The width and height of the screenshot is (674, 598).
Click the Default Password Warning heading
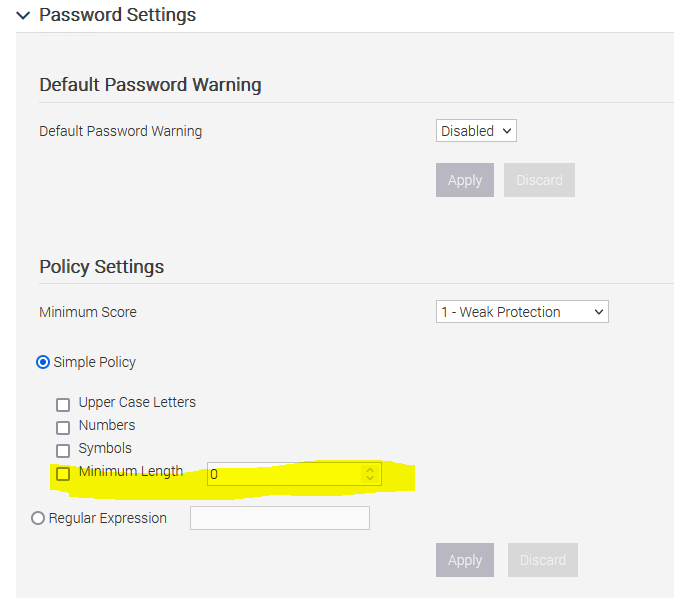pyautogui.click(x=150, y=85)
